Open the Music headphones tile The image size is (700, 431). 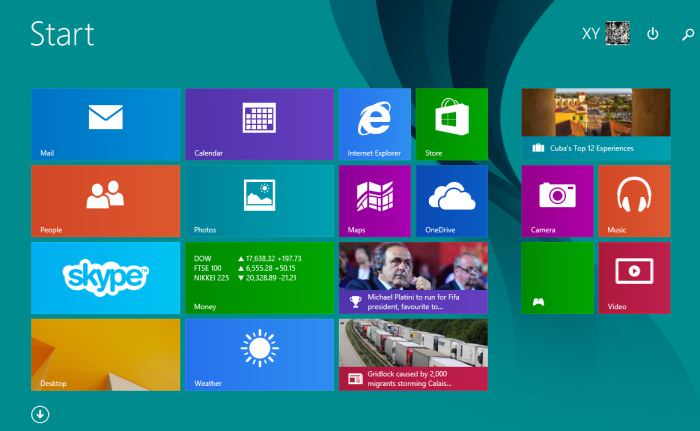(634, 201)
